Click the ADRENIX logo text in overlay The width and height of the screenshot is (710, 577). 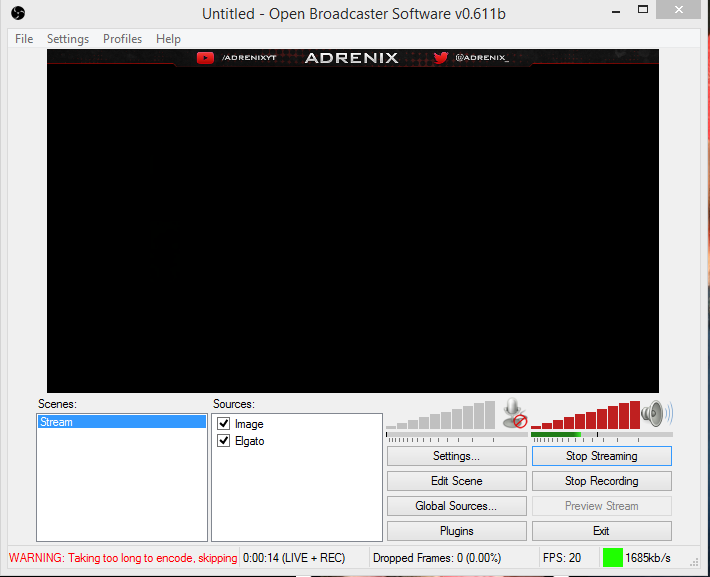tap(351, 58)
